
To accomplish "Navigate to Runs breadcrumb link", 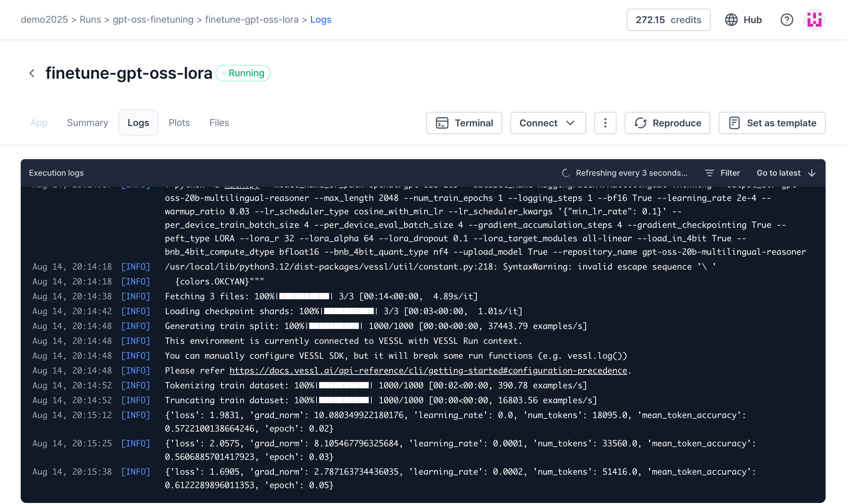I will tap(90, 20).
